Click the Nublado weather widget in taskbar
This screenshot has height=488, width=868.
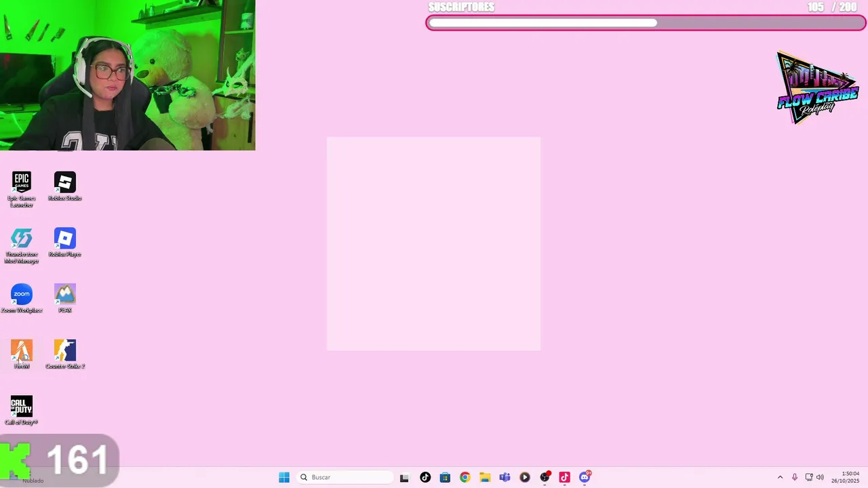point(33,481)
